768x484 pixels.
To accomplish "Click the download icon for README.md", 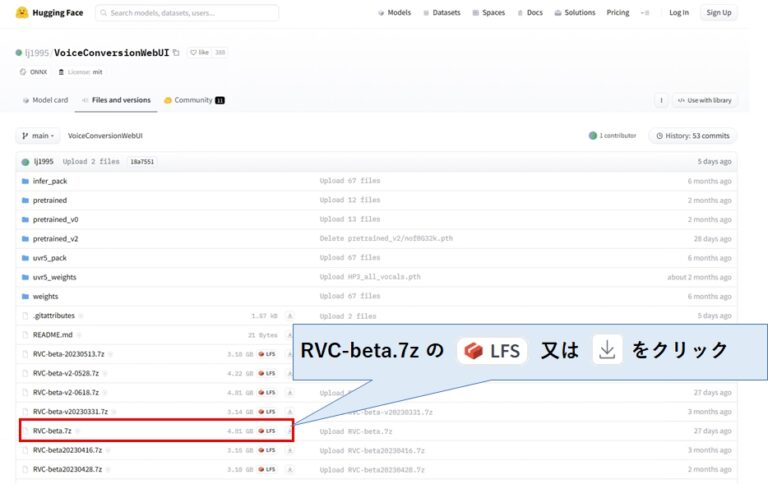I will [x=289, y=335].
